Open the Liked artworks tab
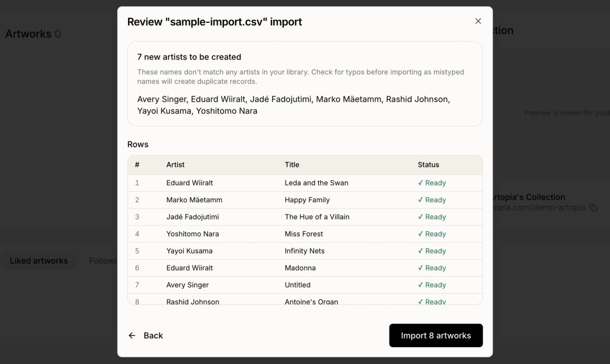Screen dimensions: 610x364 [x=39, y=261]
